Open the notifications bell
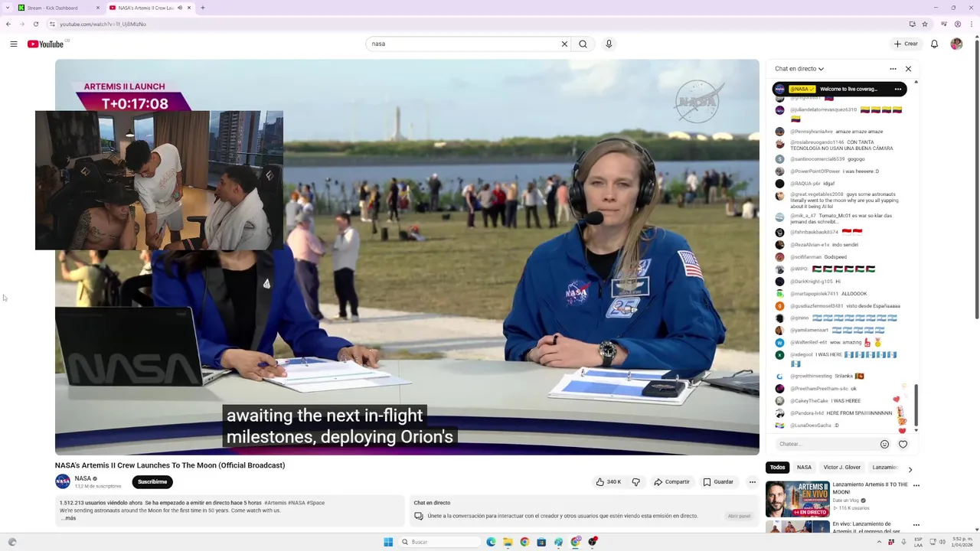The width and height of the screenshot is (980, 551). [x=934, y=44]
